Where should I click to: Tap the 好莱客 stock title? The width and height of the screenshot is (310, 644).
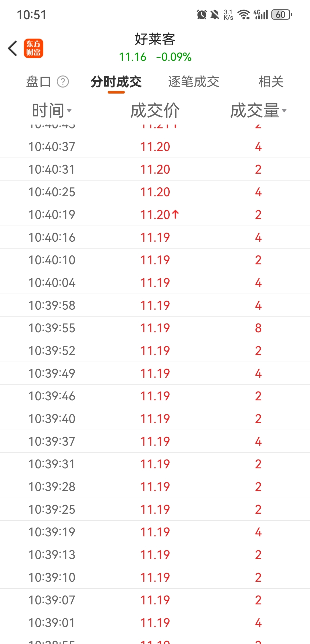[155, 39]
